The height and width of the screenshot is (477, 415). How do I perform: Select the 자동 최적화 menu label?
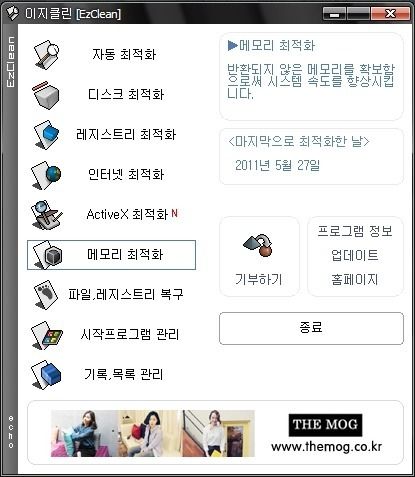pos(124,54)
